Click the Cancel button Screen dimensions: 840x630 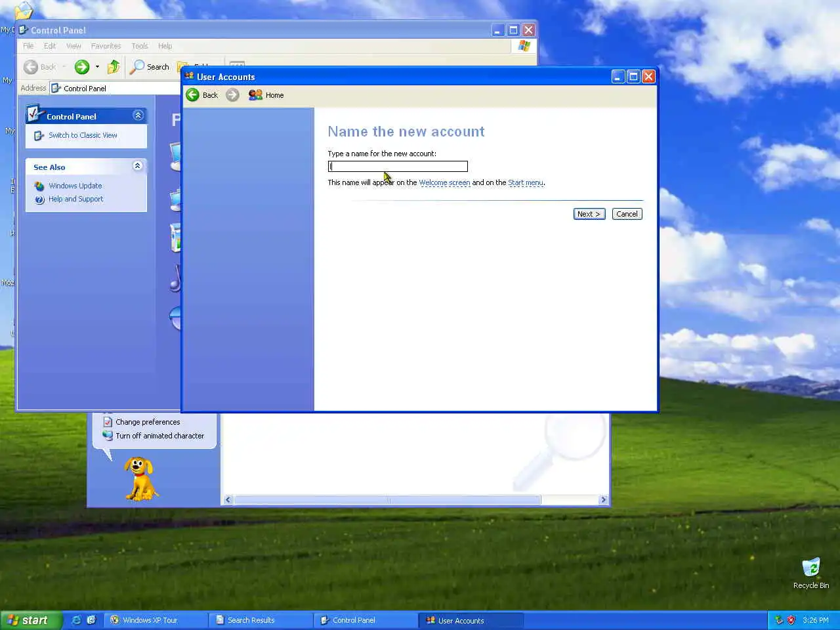coord(627,214)
